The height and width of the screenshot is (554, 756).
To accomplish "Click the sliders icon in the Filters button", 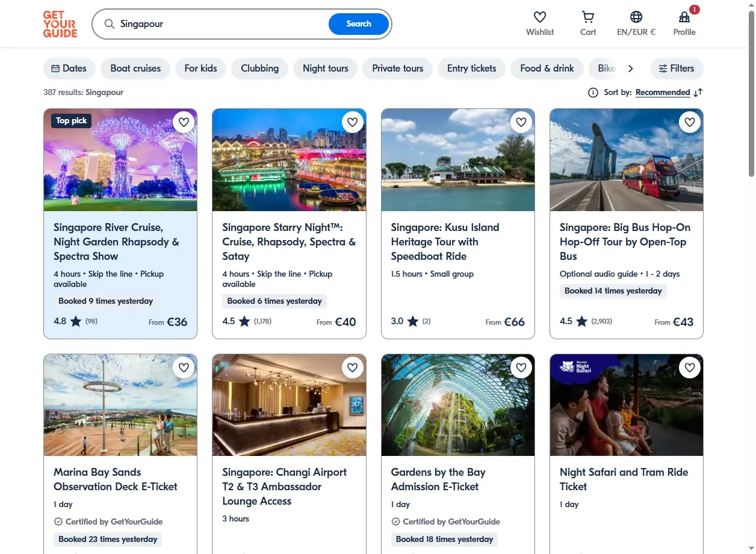I will click(x=663, y=69).
